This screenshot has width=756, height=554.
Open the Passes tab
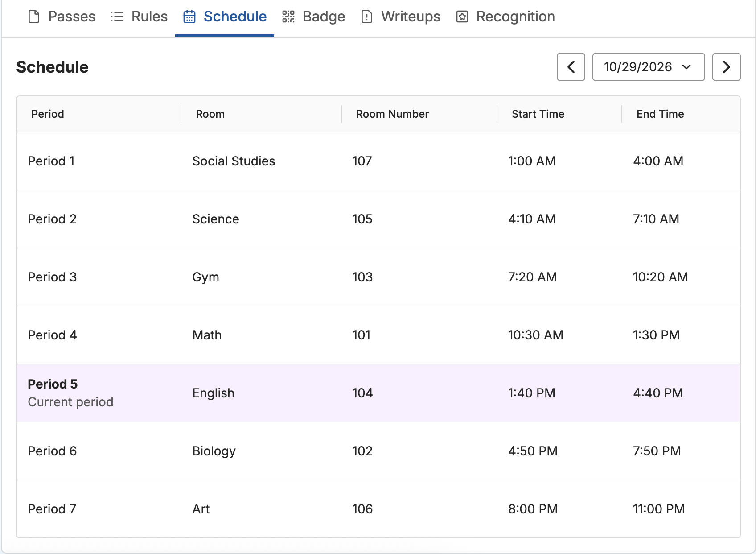62,17
